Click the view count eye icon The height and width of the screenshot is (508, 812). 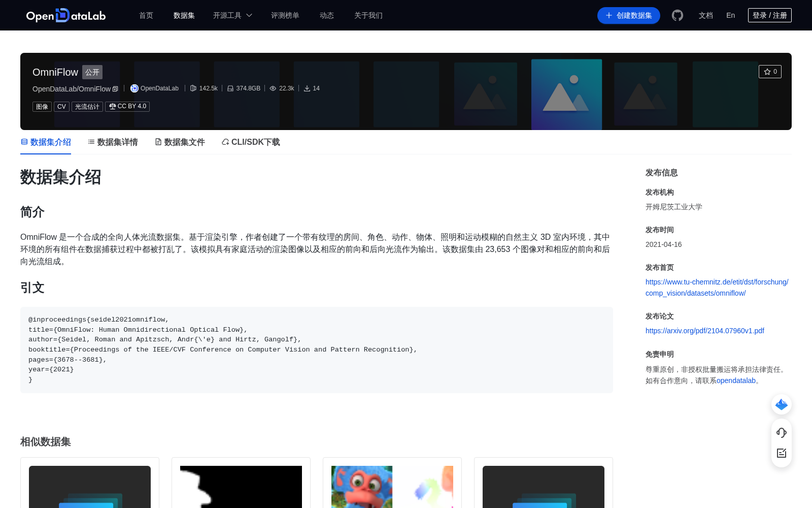(273, 88)
